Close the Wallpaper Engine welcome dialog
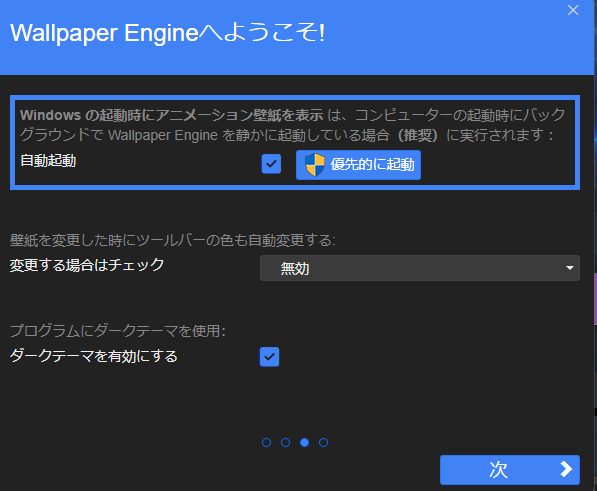 tap(573, 10)
